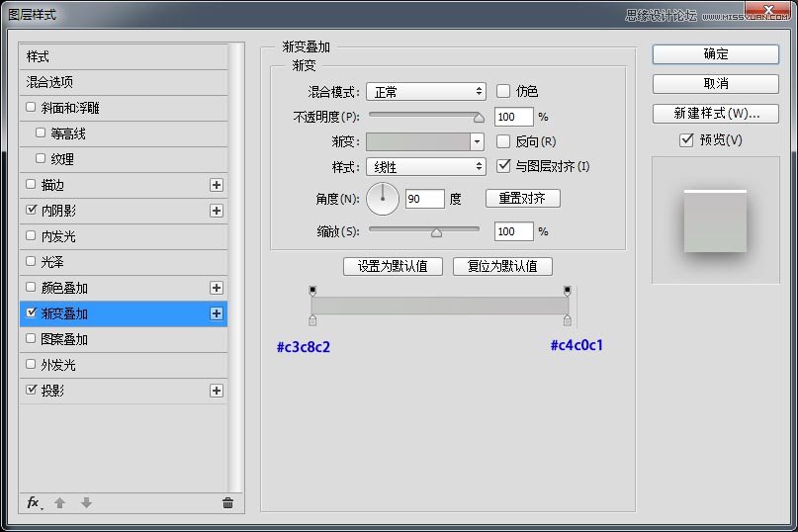Viewport: 798px width, 532px height.
Task: Uncheck the 内阴影 checkbox
Action: pyautogui.click(x=31, y=210)
